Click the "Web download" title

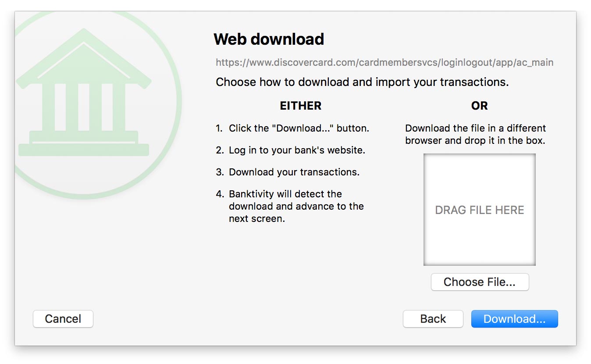268,39
